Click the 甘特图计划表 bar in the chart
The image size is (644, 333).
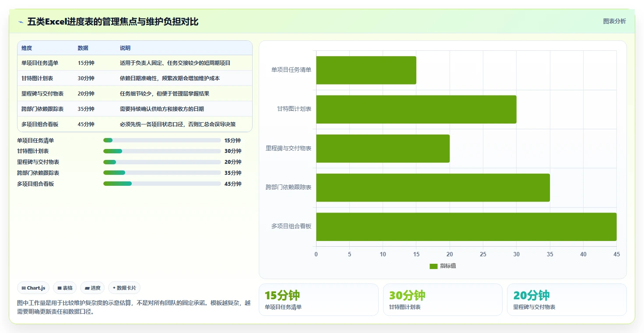(x=416, y=109)
